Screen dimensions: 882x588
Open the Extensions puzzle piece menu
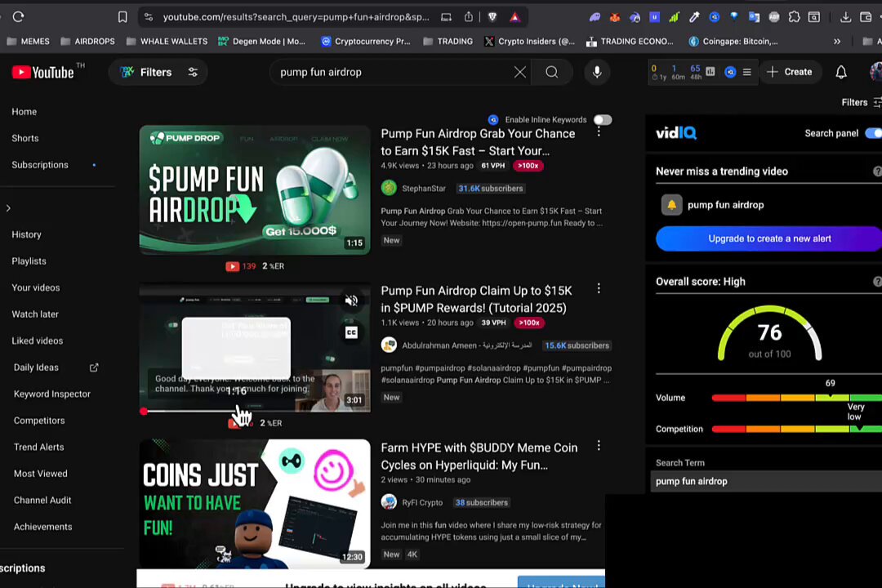pos(794,17)
